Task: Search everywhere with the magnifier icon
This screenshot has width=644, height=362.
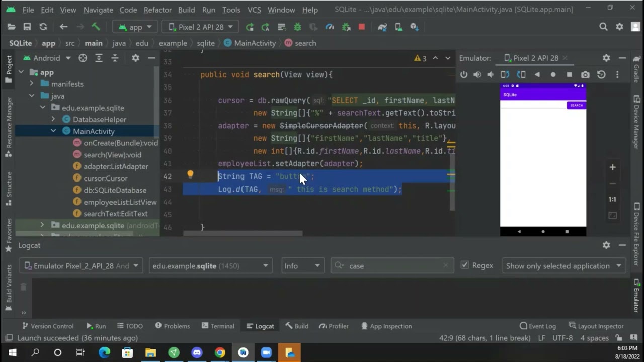Action: point(603,27)
